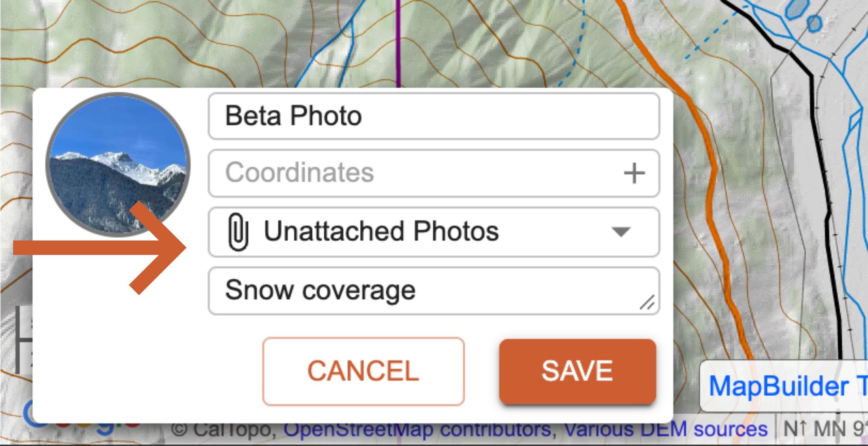Select the purple vertical line on map
The image size is (868, 446).
(398, 43)
